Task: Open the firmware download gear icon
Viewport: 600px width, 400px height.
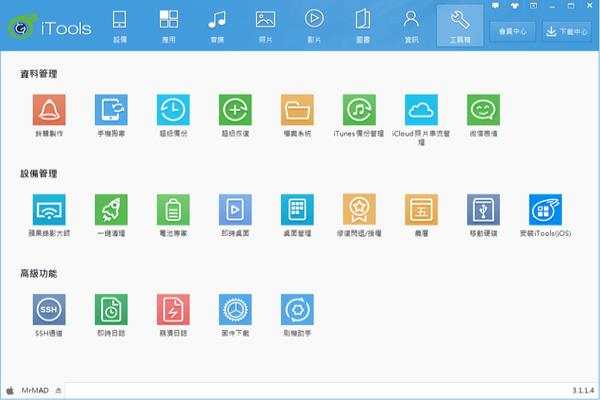Action: pos(235,310)
